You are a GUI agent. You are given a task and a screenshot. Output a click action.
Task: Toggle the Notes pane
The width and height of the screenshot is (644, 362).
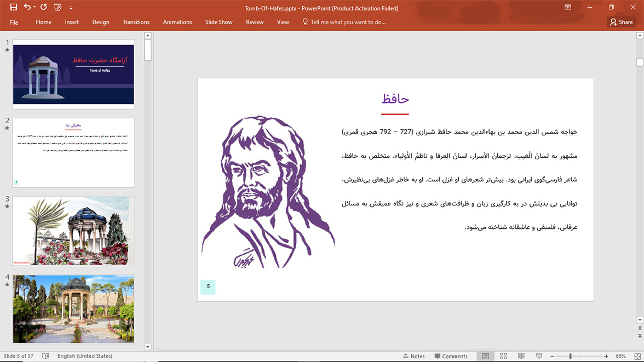tap(414, 356)
